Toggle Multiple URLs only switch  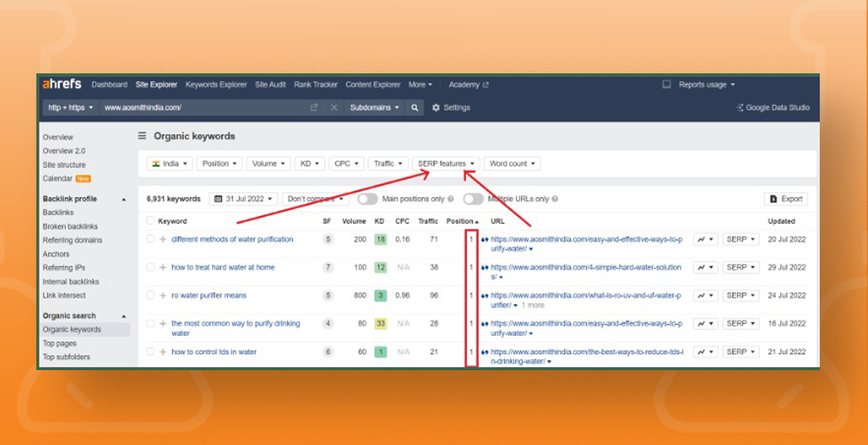click(x=473, y=199)
